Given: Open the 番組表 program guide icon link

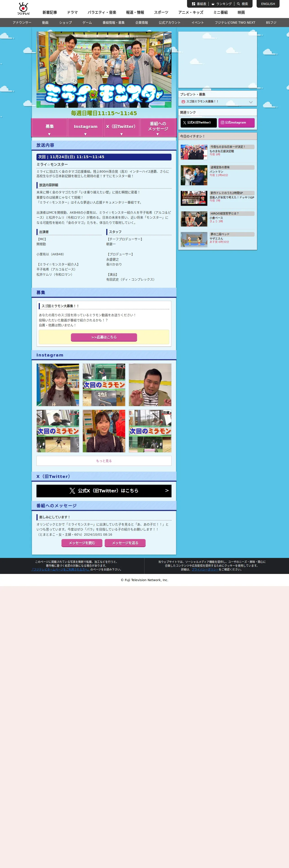Looking at the screenshot, I should coord(199,4).
